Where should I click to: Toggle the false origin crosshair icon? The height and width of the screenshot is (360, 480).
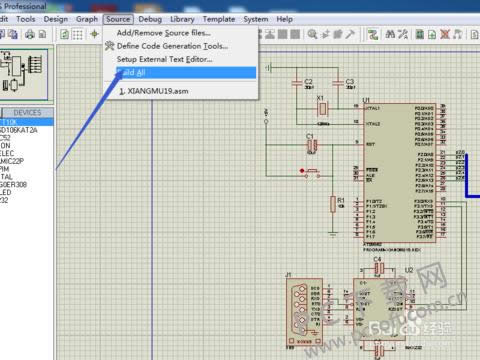click(94, 34)
